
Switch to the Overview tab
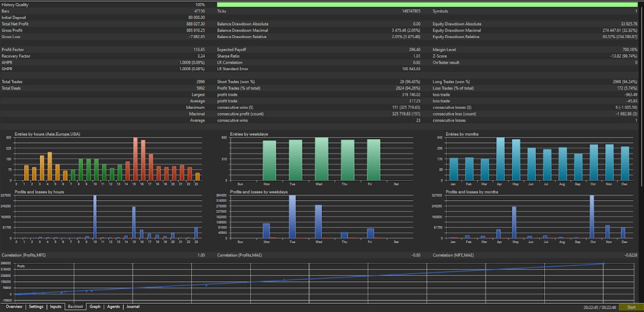(14, 307)
